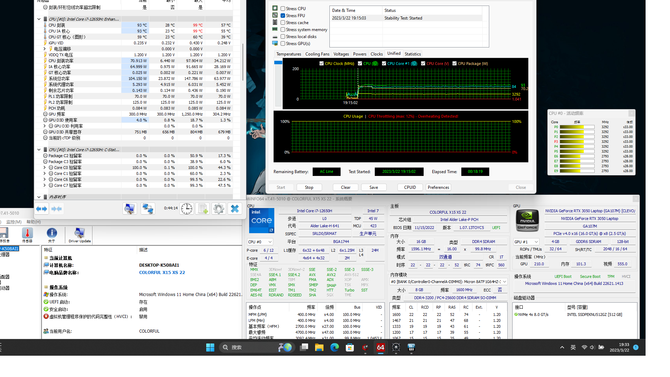Open the CPU #0 selector dropdown

tap(260, 242)
